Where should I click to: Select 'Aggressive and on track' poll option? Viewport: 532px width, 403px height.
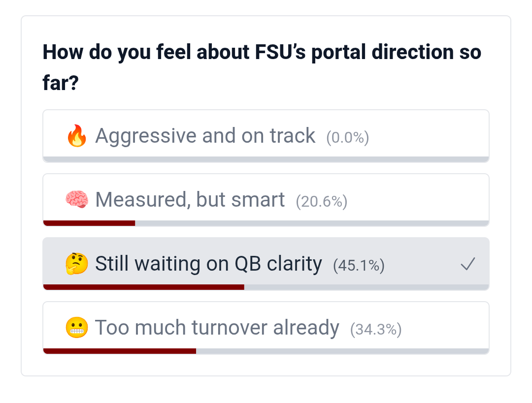(205, 136)
